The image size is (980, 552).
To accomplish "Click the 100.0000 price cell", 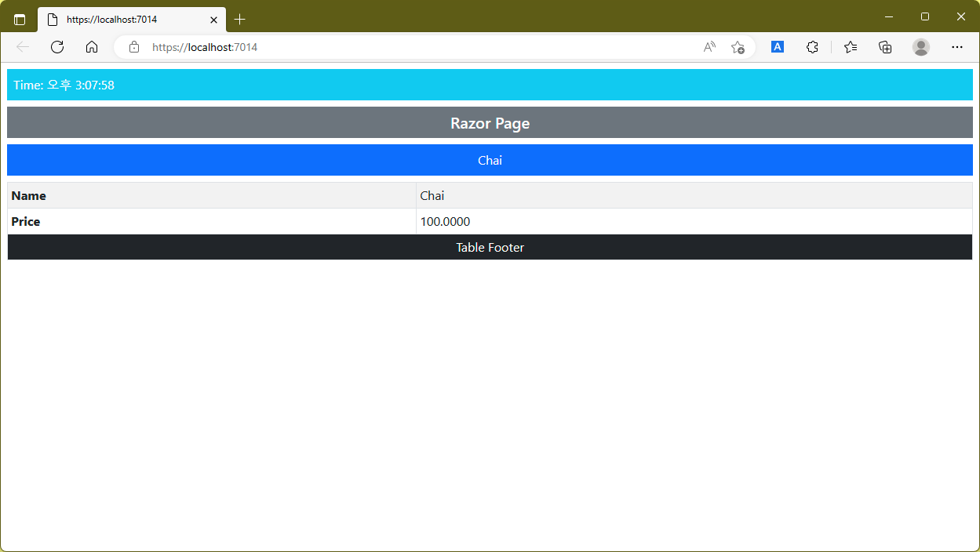I will [694, 221].
